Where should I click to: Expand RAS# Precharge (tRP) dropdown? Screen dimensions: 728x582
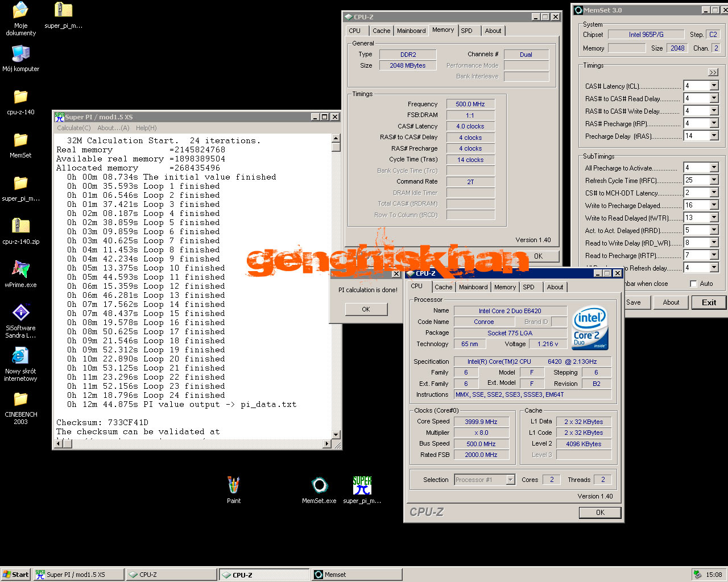point(714,123)
